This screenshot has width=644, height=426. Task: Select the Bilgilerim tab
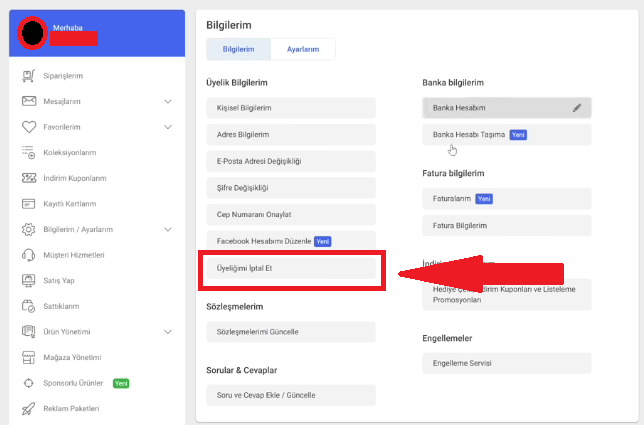pyautogui.click(x=238, y=49)
